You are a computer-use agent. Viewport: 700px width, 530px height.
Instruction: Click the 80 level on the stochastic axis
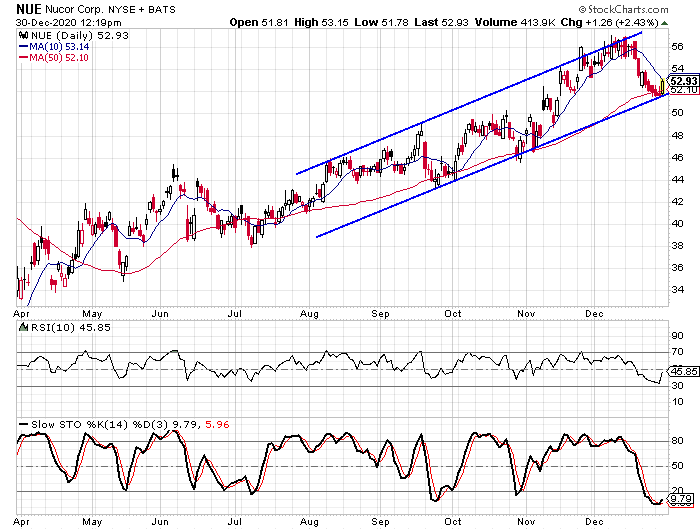point(677,441)
